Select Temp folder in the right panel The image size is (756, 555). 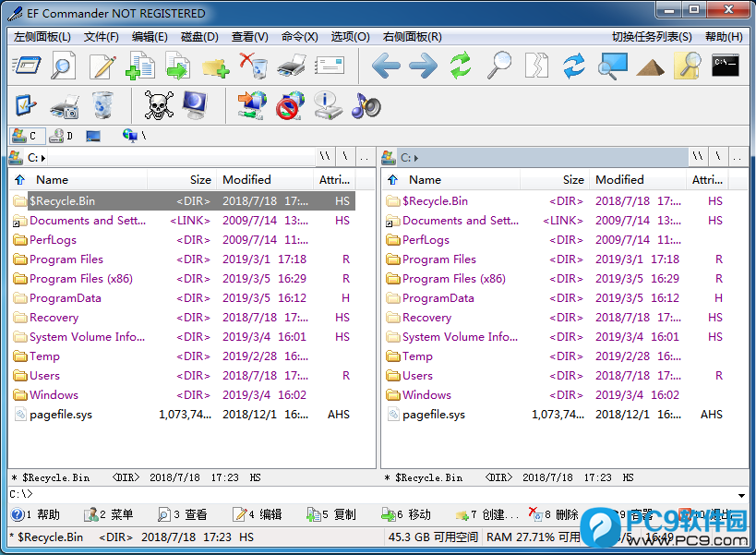(417, 356)
